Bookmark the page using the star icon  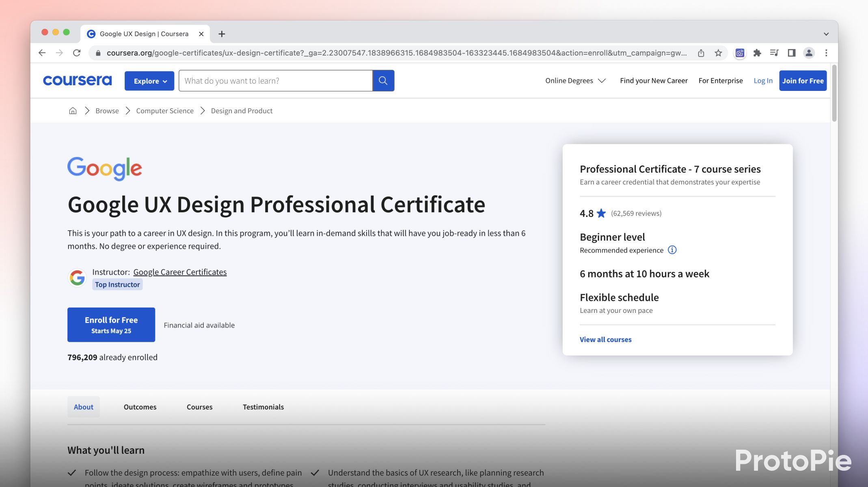(718, 53)
